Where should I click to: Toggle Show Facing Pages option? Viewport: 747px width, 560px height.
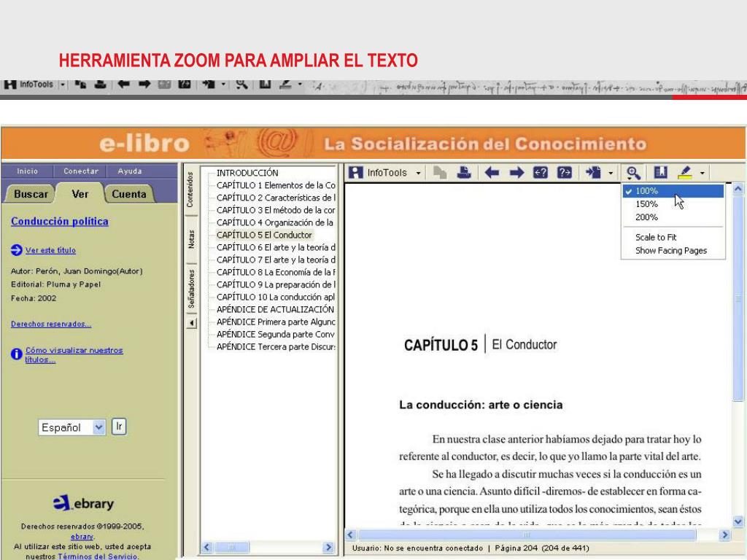[x=670, y=251]
